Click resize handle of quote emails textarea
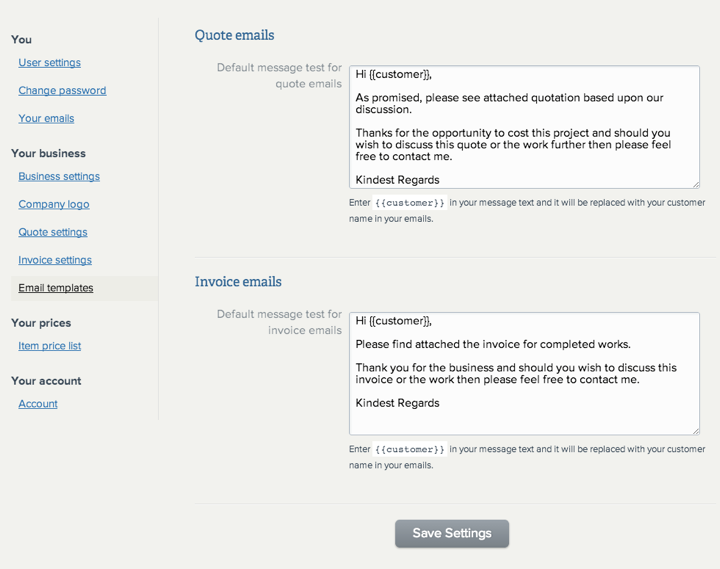720x569 pixels. coord(696,185)
